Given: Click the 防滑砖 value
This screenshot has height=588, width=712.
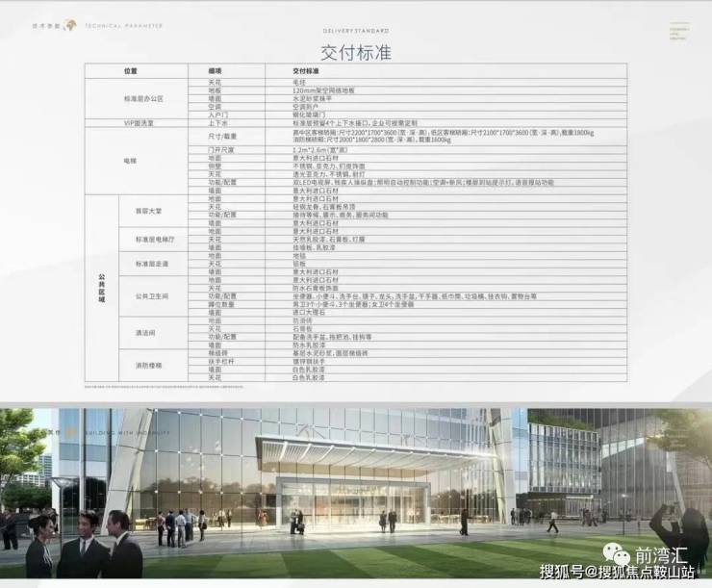Looking at the screenshot, I should point(302,321).
